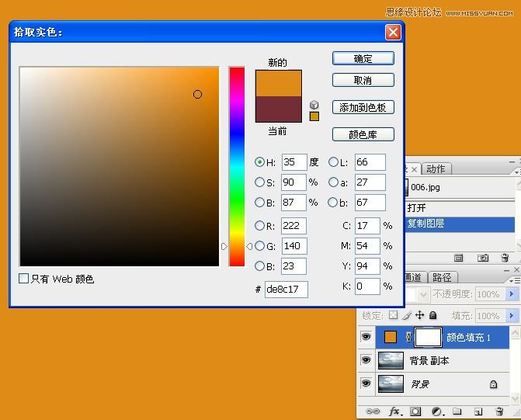This screenshot has width=521, height=420.
Task: Lock position move icon
Action: tap(419, 315)
